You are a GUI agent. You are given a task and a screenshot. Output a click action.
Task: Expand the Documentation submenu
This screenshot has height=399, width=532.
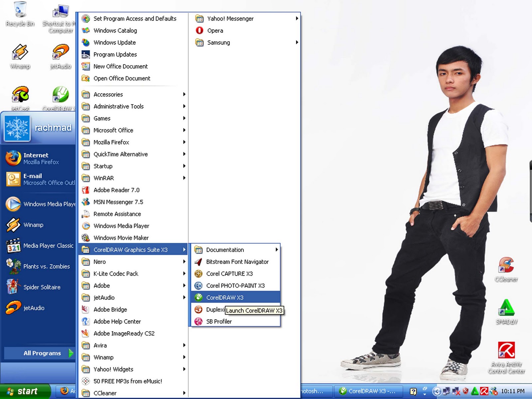coord(225,250)
